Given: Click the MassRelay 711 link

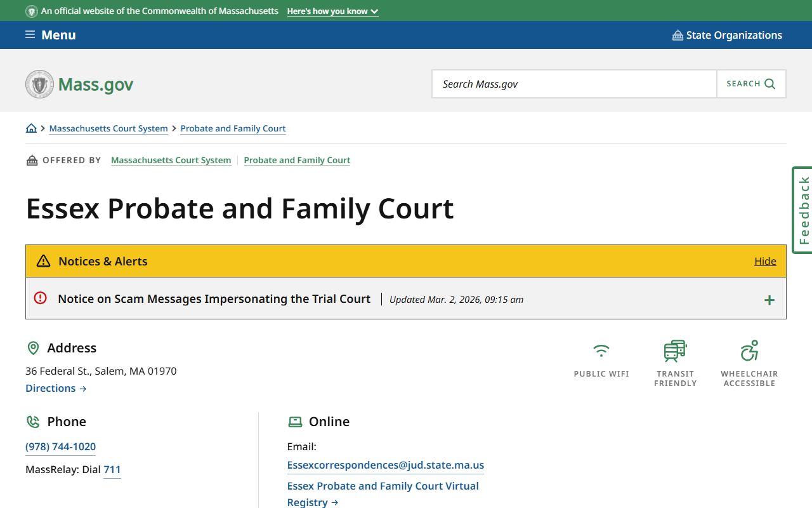Looking at the screenshot, I should tap(112, 469).
